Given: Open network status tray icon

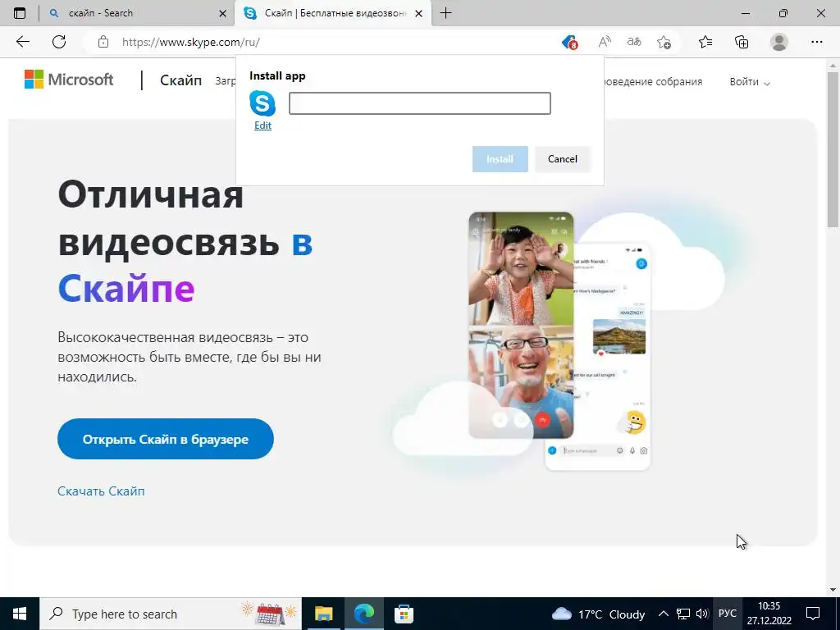Looking at the screenshot, I should [x=683, y=614].
